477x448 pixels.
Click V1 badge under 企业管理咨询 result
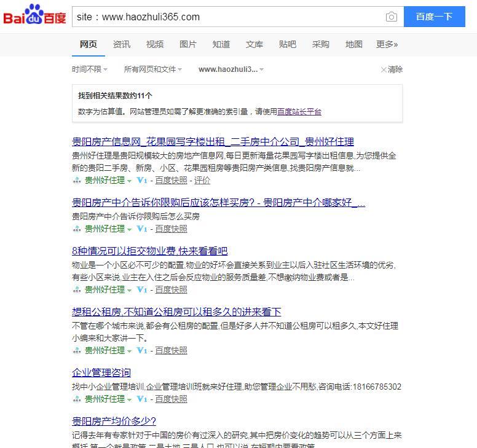pos(142,399)
